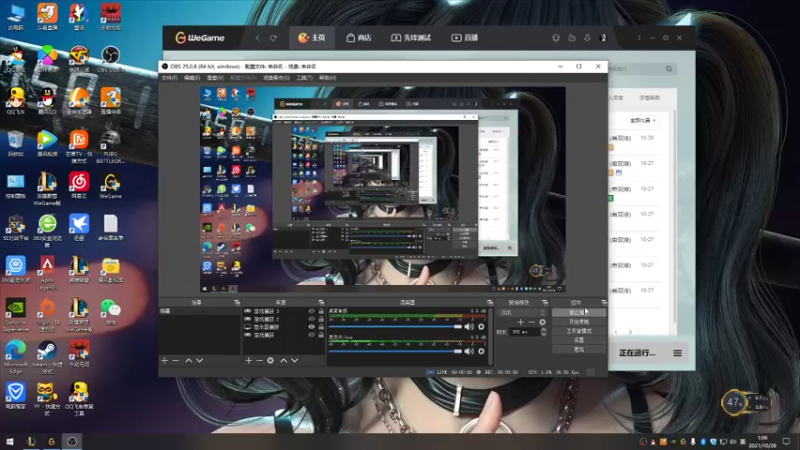Viewport: 800px width, 450px height.
Task: Open transition properties gear icon
Action: point(542,322)
